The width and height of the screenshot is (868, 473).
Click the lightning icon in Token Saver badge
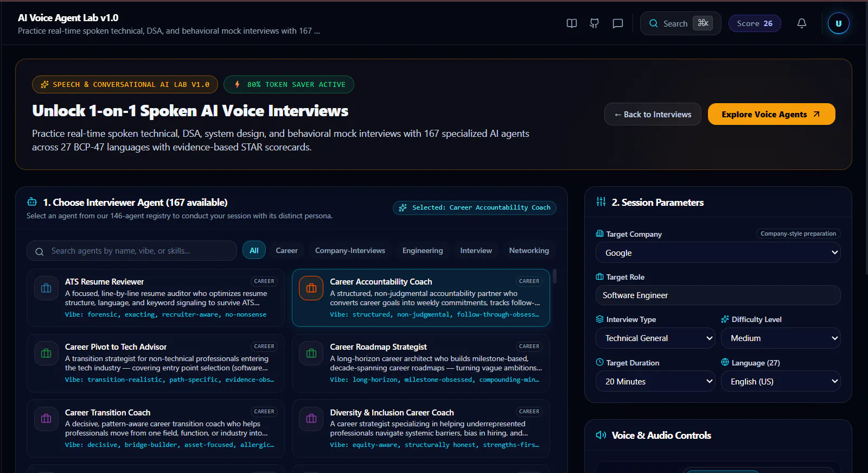(x=237, y=84)
